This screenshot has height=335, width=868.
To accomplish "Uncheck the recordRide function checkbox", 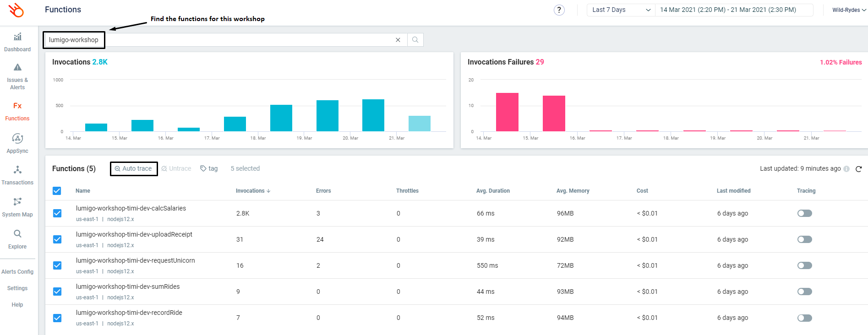I will pyautogui.click(x=57, y=318).
